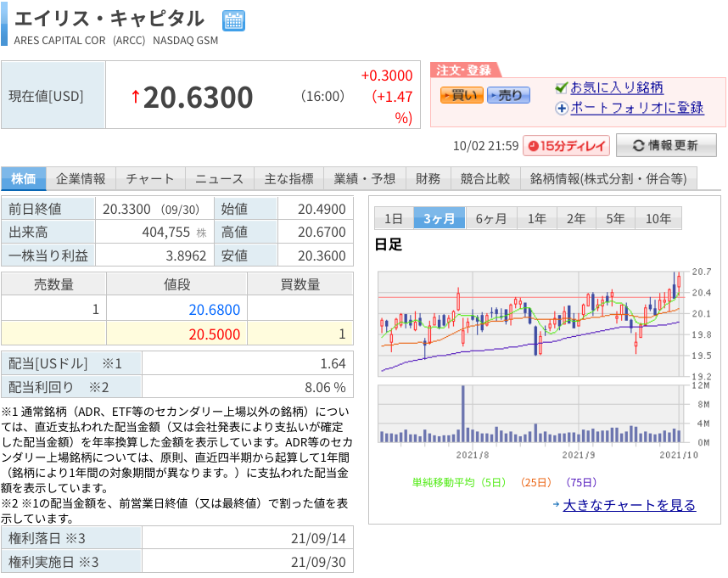
Task: Select the 6ヶ月 chart period
Action: point(491,218)
